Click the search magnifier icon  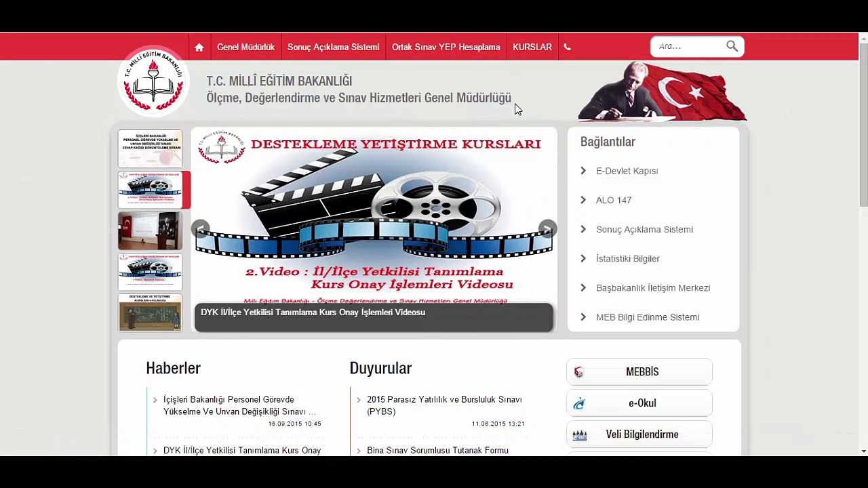(732, 46)
